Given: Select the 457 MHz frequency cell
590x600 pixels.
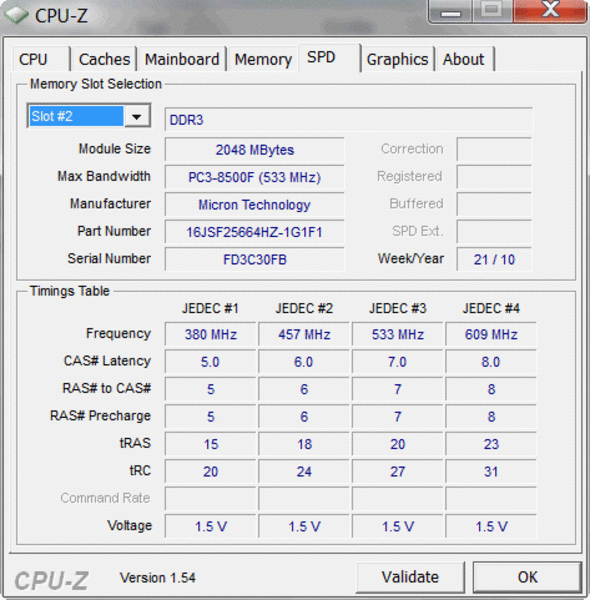Looking at the screenshot, I should click(304, 334).
